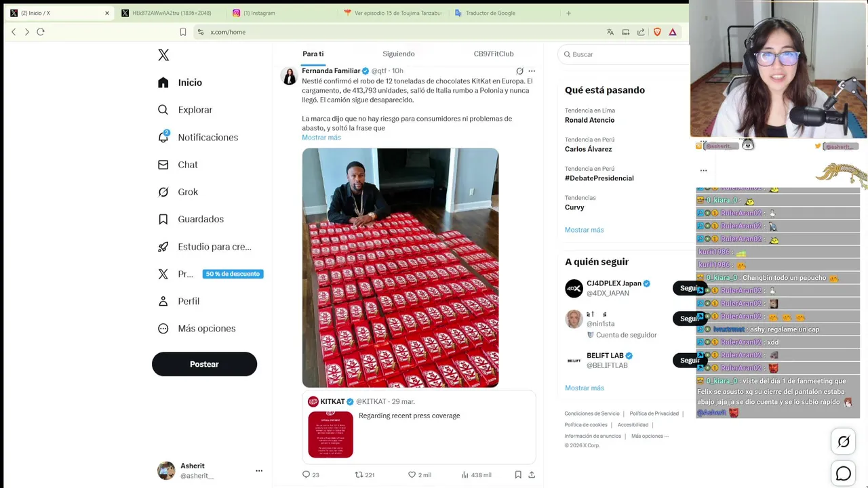Image resolution: width=868 pixels, height=488 pixels.
Task: Open Premium 50% de descuento item
Action: point(210,274)
